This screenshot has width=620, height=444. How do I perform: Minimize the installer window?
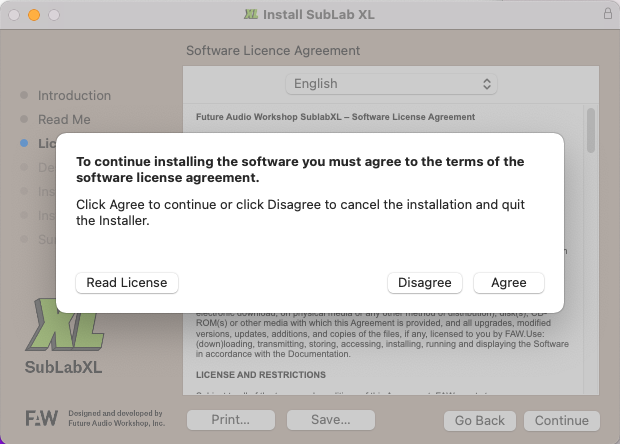[34, 15]
